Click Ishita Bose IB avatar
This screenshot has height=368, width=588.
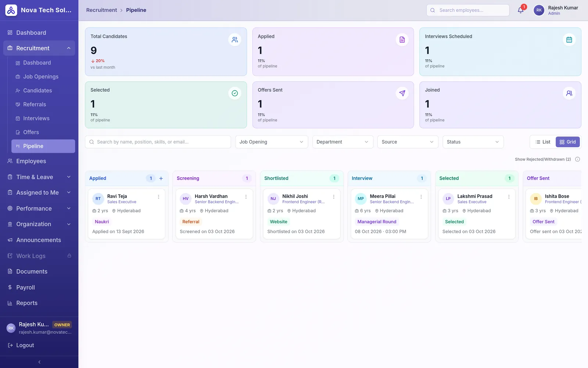(x=536, y=199)
